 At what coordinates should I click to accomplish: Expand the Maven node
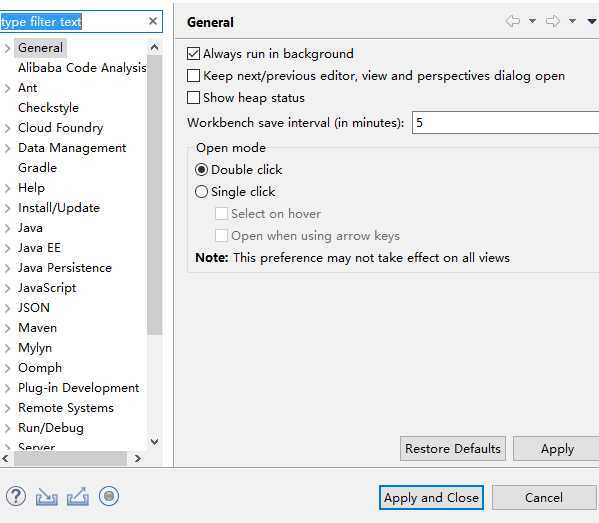coord(7,328)
